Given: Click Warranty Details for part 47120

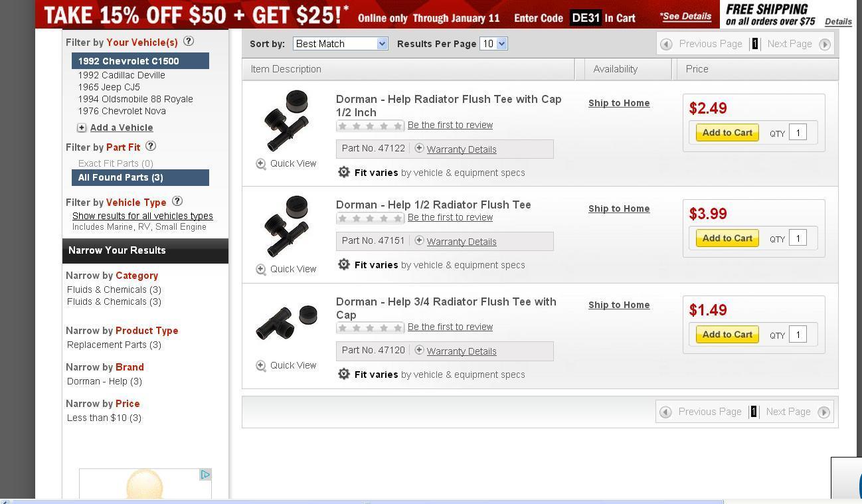Looking at the screenshot, I should pyautogui.click(x=462, y=351).
